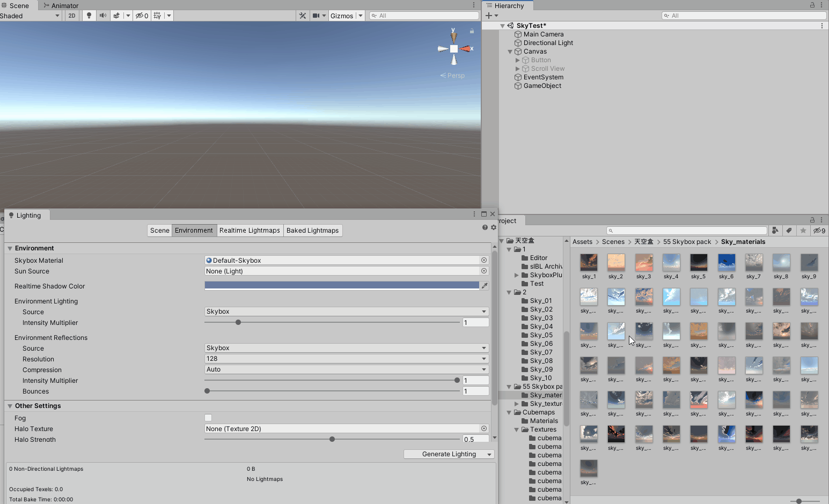Select the Environment tab
This screenshot has width=829, height=504.
(x=194, y=231)
